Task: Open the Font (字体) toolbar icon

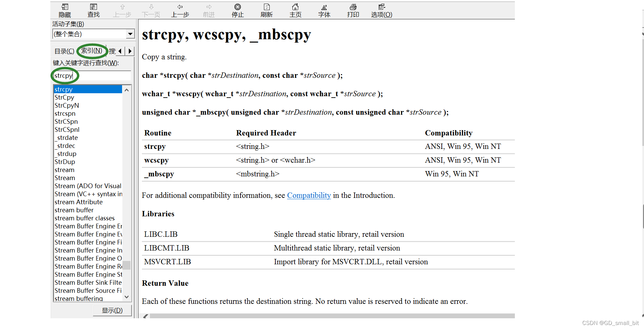Action: click(x=324, y=7)
